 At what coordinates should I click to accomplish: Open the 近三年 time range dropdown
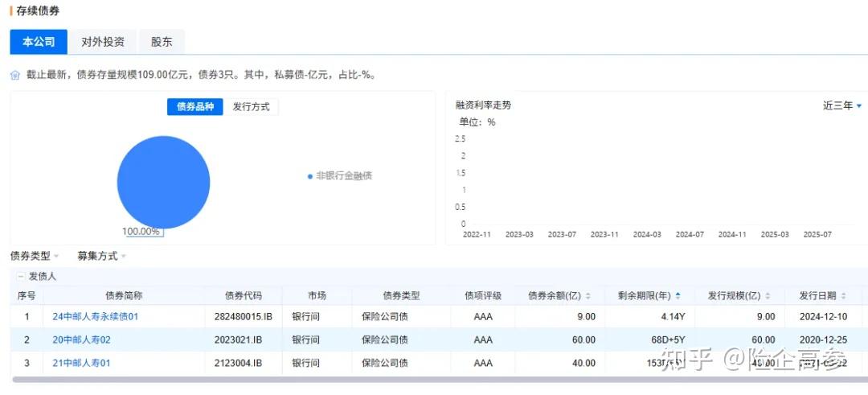(842, 106)
